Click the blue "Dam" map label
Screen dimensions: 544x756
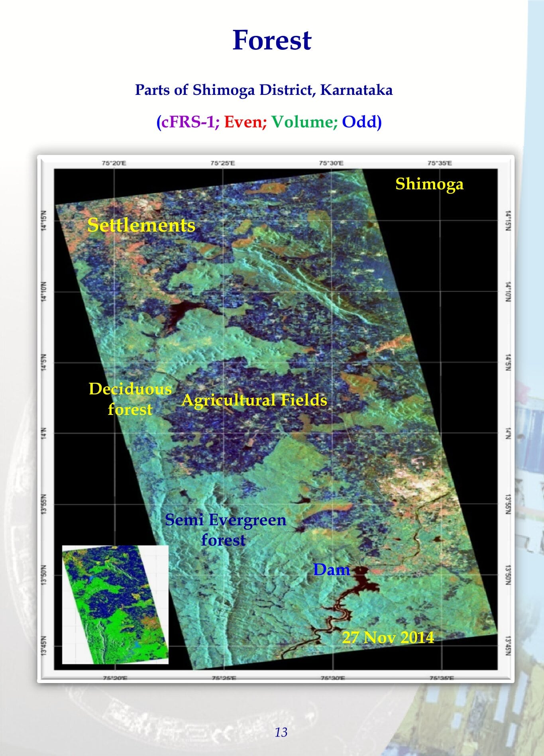(x=332, y=569)
